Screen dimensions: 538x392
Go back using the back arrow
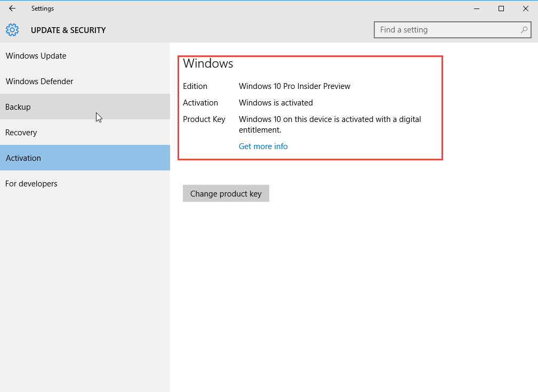[12, 8]
